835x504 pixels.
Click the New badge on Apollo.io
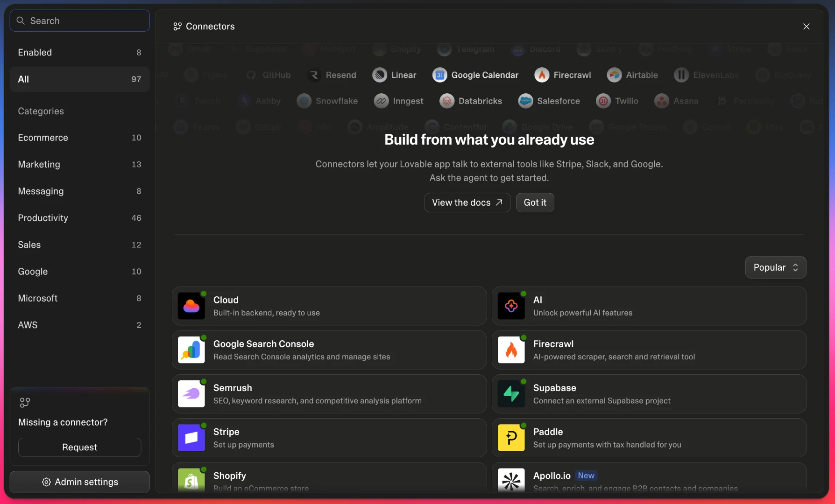point(586,476)
